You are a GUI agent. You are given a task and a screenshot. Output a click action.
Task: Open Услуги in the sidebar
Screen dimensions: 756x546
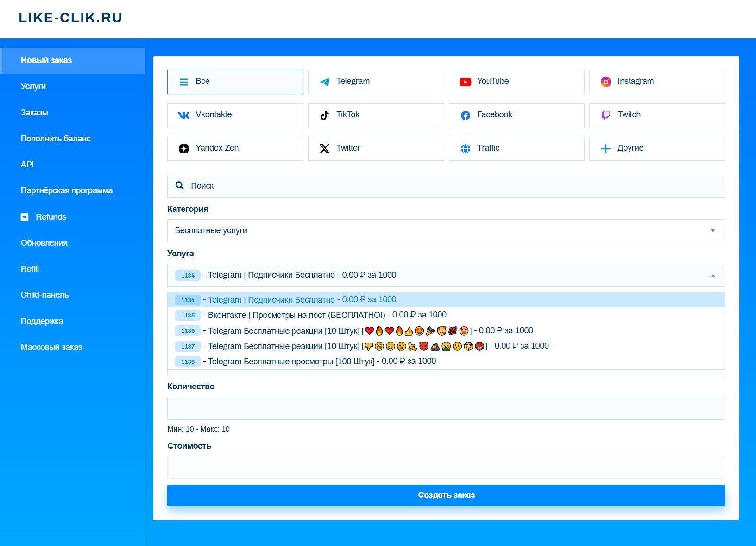click(x=33, y=86)
